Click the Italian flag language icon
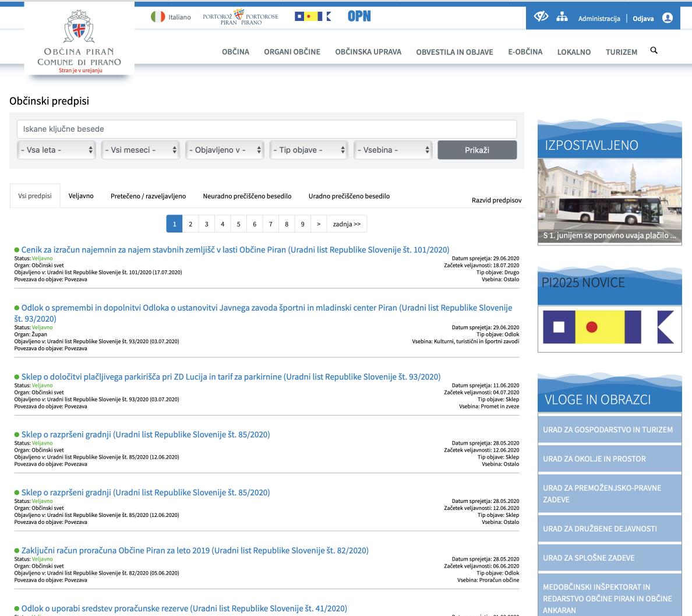This screenshot has height=616, width=692. (158, 17)
